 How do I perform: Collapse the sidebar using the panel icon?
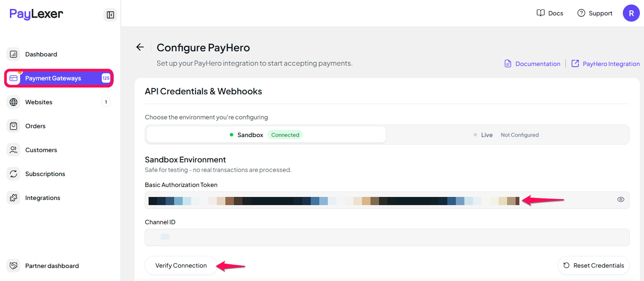click(110, 15)
